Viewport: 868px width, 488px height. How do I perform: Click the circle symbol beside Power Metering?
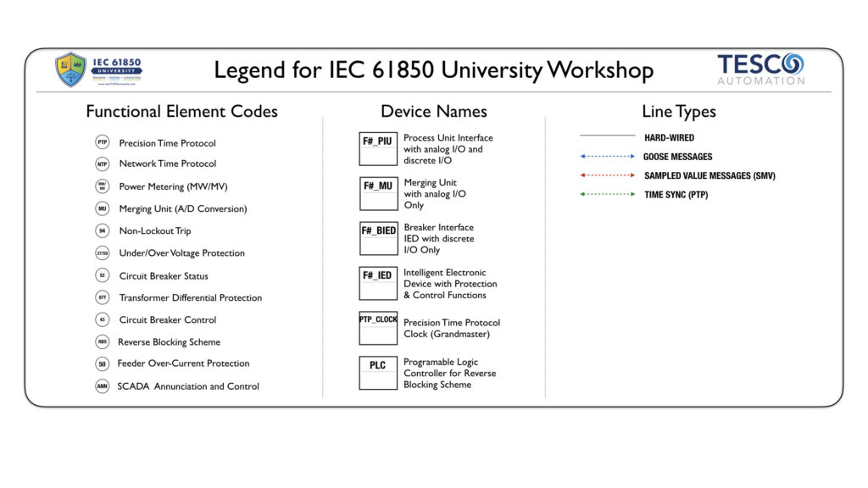pos(103,186)
